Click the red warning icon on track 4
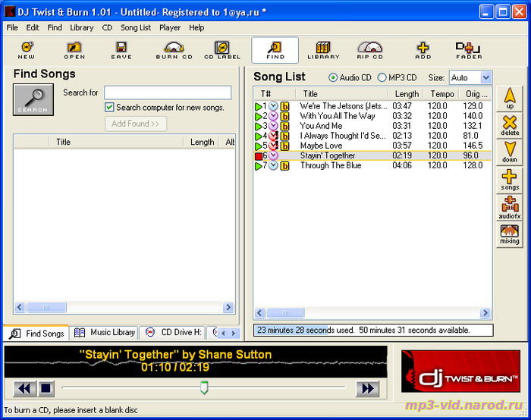 coord(274,136)
